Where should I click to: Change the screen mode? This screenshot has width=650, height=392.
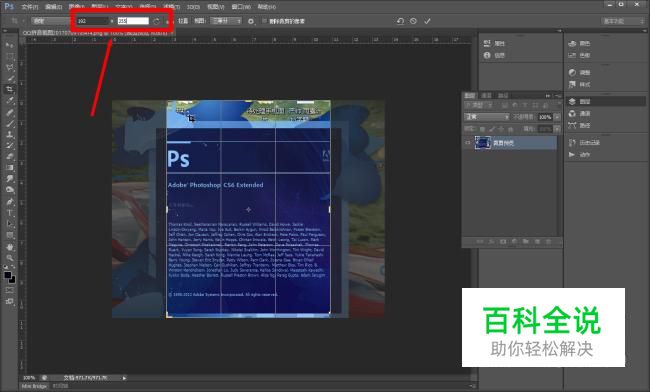point(10,302)
